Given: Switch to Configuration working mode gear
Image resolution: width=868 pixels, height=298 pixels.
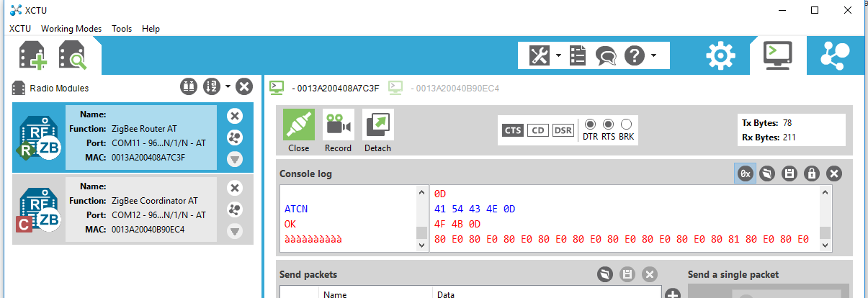Looking at the screenshot, I should click(x=720, y=55).
